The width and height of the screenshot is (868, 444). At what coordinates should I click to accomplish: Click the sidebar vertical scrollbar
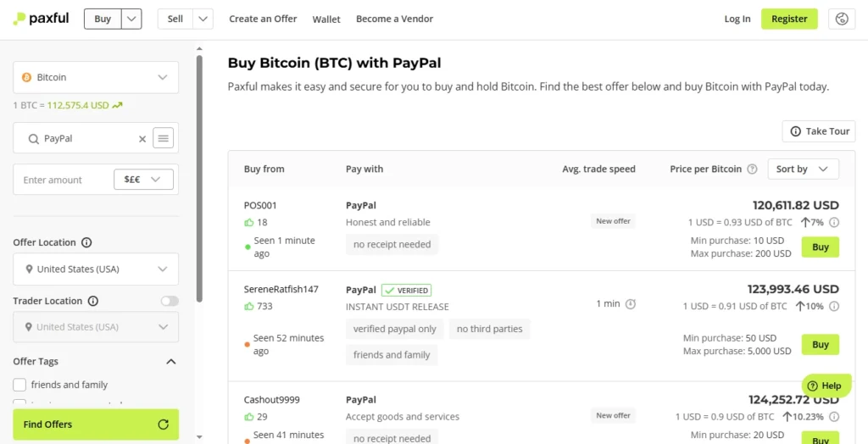(199, 178)
